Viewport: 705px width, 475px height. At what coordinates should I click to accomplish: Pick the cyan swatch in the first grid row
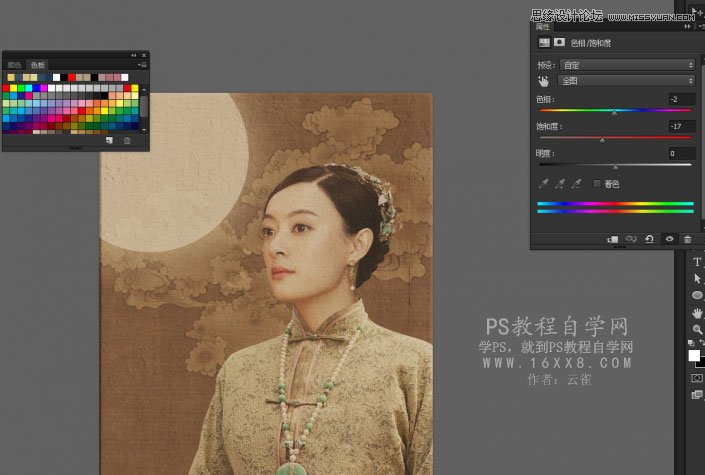pyautogui.click(x=29, y=88)
